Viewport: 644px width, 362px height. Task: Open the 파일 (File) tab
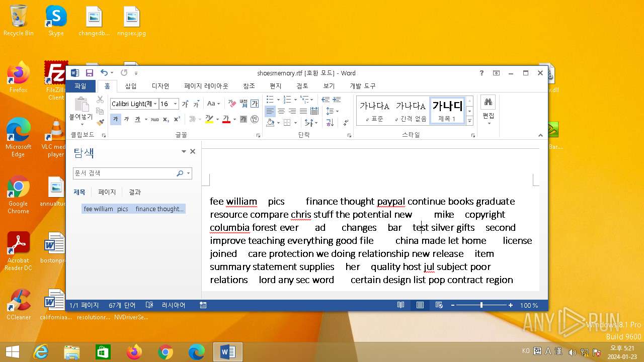80,86
